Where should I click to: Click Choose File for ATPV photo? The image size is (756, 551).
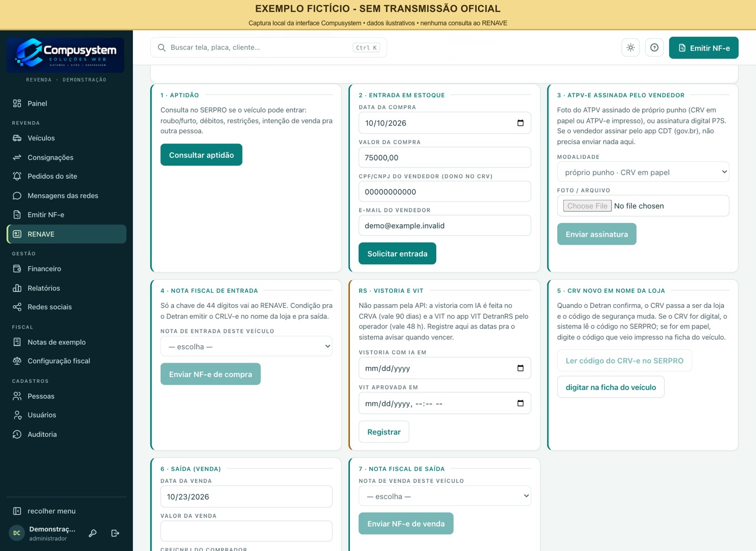(x=588, y=206)
